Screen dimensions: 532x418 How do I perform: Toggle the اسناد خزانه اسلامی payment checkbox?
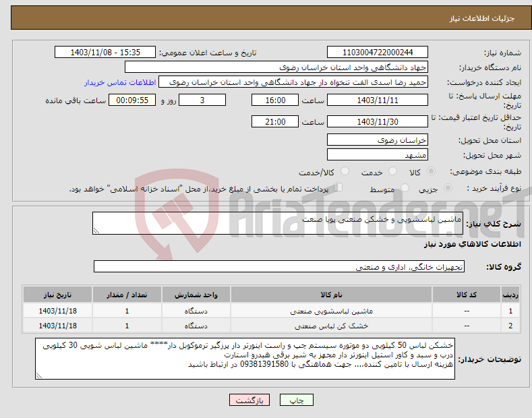coord(338,187)
